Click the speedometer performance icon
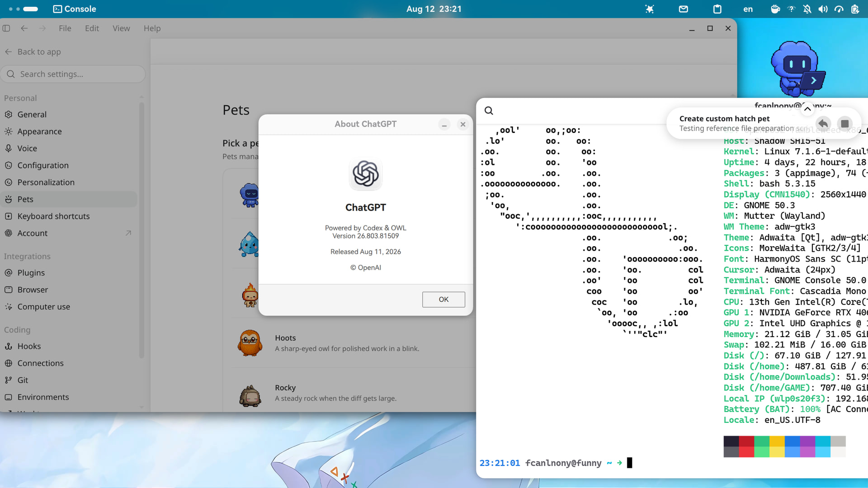The image size is (868, 488). click(x=839, y=9)
